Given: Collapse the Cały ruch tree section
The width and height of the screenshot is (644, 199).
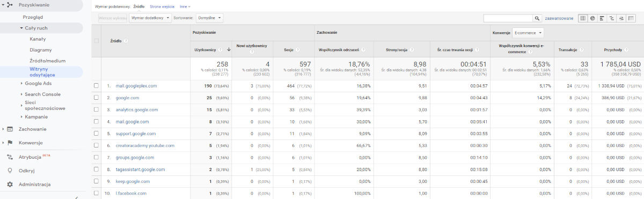Looking at the screenshot, I should pos(21,28).
